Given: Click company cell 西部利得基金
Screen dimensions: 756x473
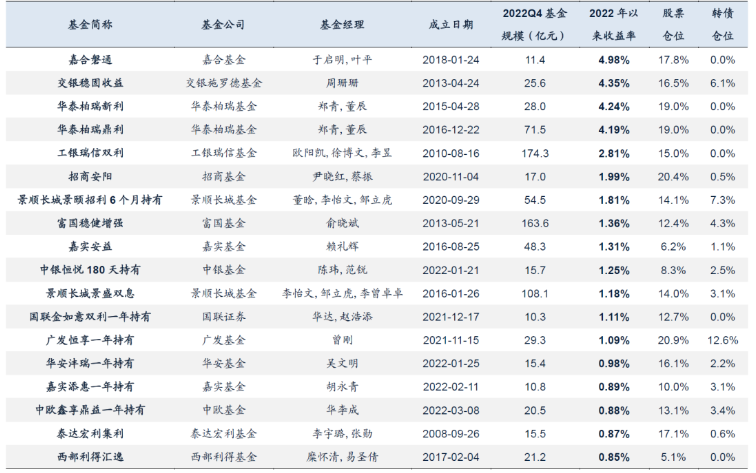Looking at the screenshot, I should click(224, 457).
